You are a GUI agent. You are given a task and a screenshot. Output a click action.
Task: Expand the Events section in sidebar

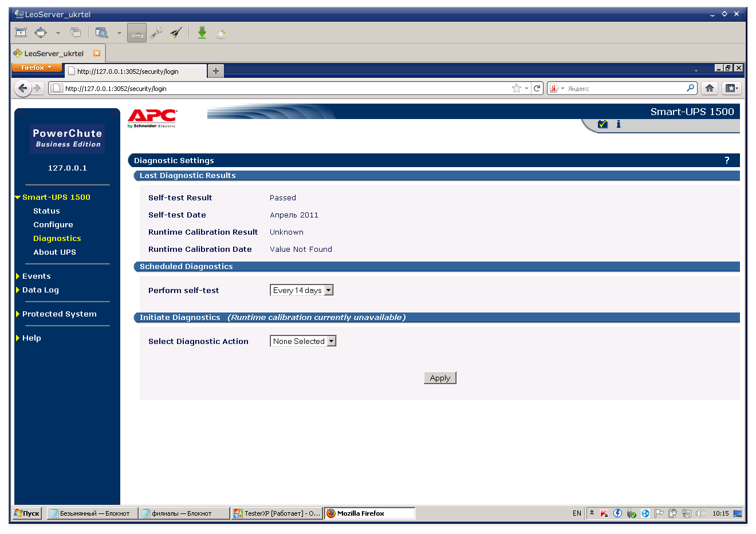coord(36,276)
